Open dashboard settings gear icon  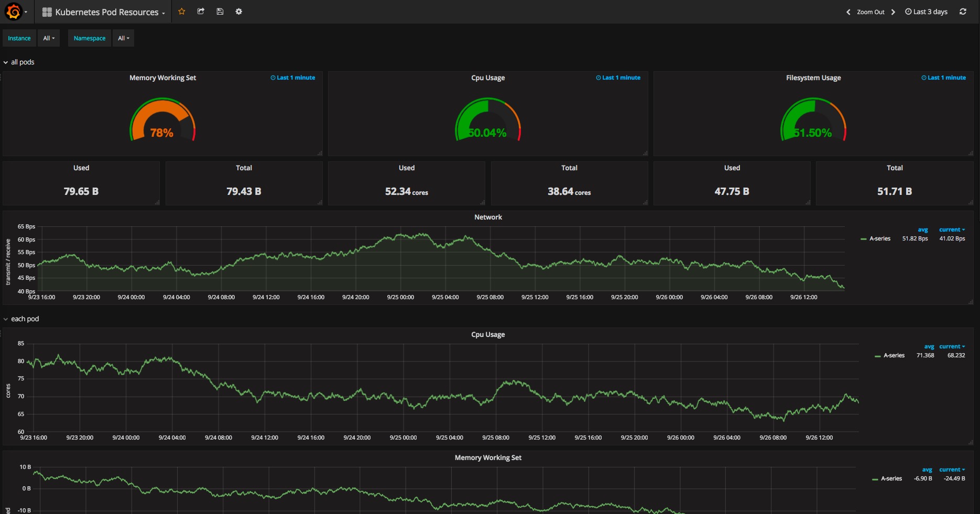239,12
